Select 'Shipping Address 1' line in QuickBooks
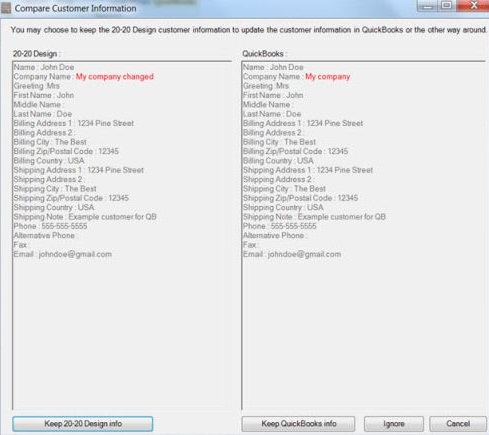The image size is (489, 435). click(x=308, y=170)
